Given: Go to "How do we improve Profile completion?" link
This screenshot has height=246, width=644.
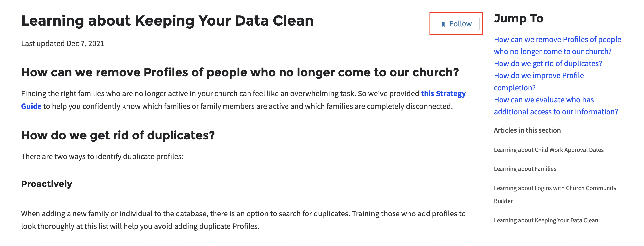Looking at the screenshot, I should [538, 81].
